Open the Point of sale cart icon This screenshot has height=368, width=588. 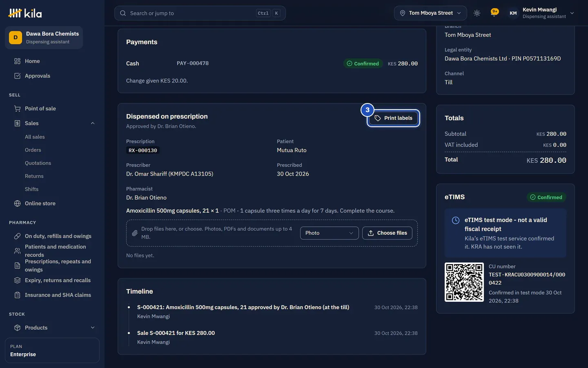[17, 108]
